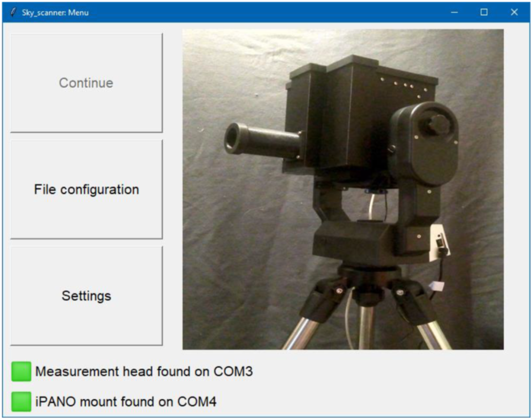Minimize the Sky_scanner window
The width and height of the screenshot is (532, 419).
tap(454, 12)
